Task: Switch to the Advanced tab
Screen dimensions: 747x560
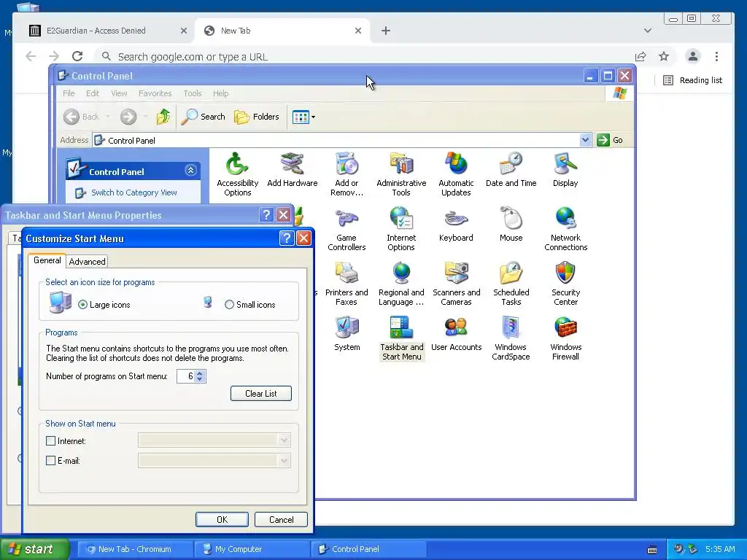Action: pos(88,262)
